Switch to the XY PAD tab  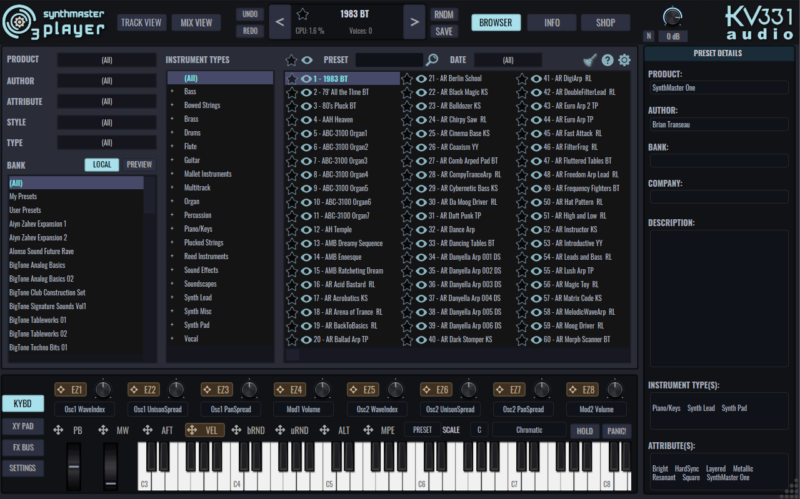click(x=21, y=426)
